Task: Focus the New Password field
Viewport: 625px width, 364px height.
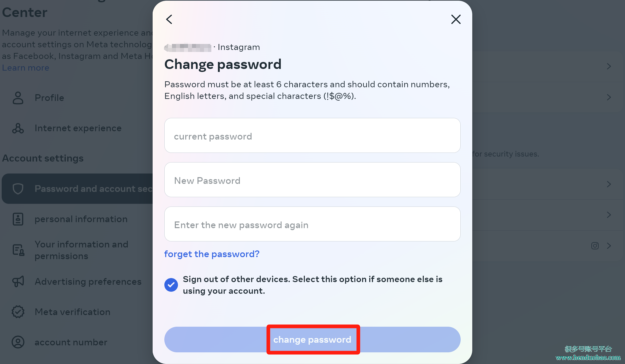Action: tap(312, 180)
